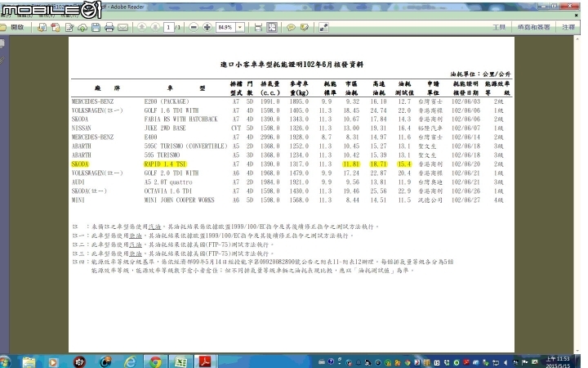Close the document with small X

tap(577, 16)
